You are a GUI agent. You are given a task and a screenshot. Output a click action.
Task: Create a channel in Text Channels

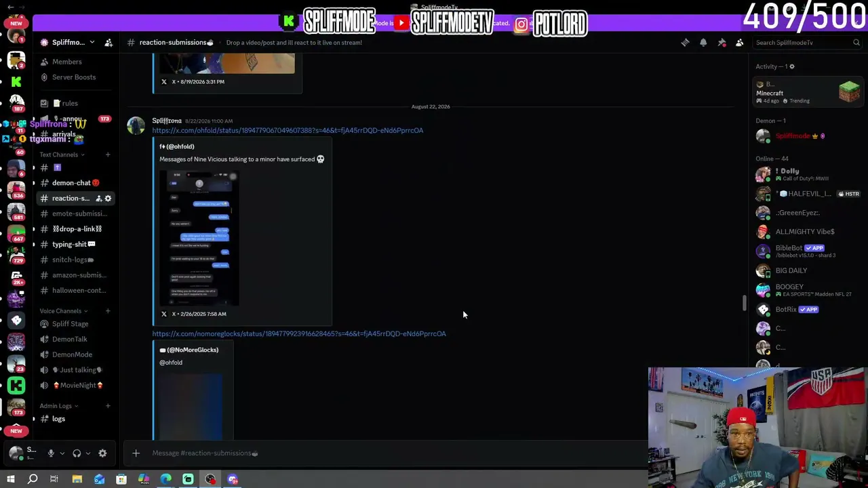point(108,155)
